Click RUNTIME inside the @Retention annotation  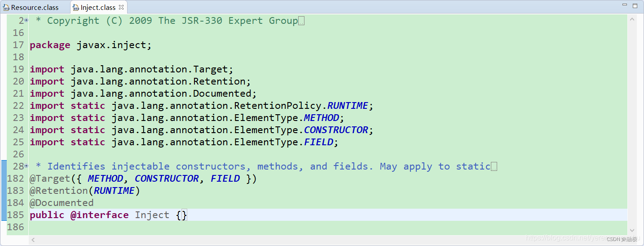[x=114, y=191]
